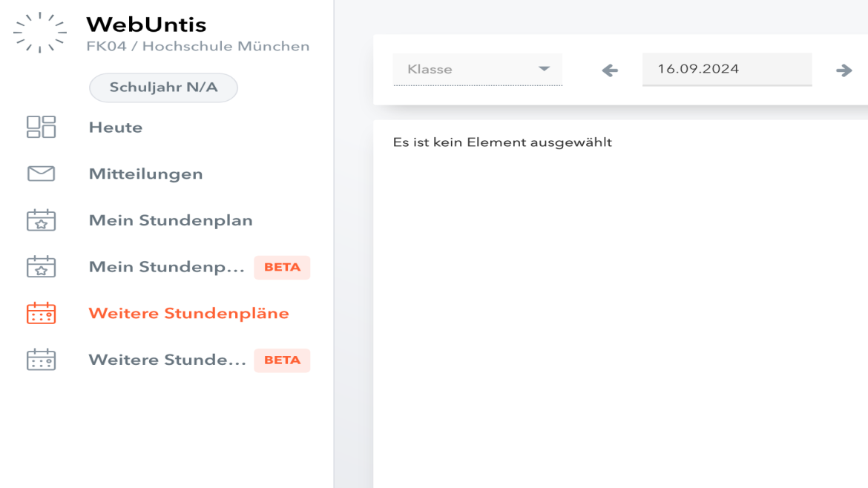Click the WebUntis sunburst logo icon
Screen dimensions: 868x488
(40, 33)
